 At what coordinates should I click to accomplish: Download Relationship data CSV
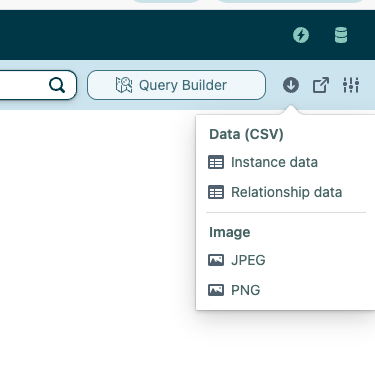275,192
